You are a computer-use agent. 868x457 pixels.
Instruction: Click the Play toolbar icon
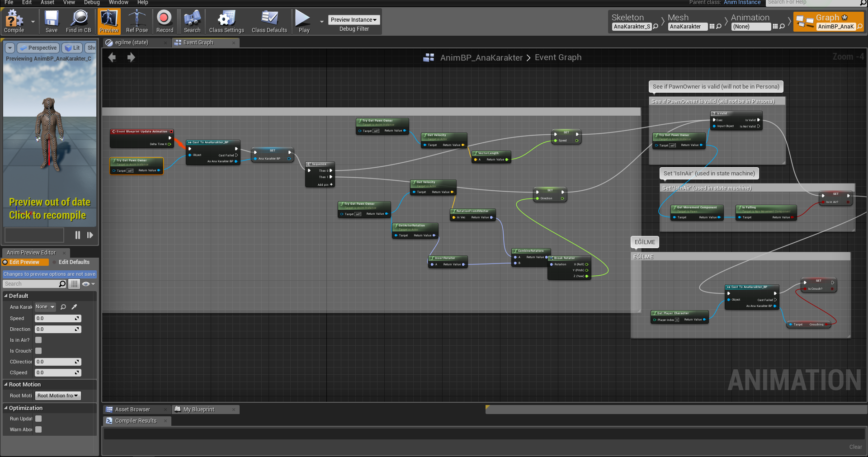304,21
